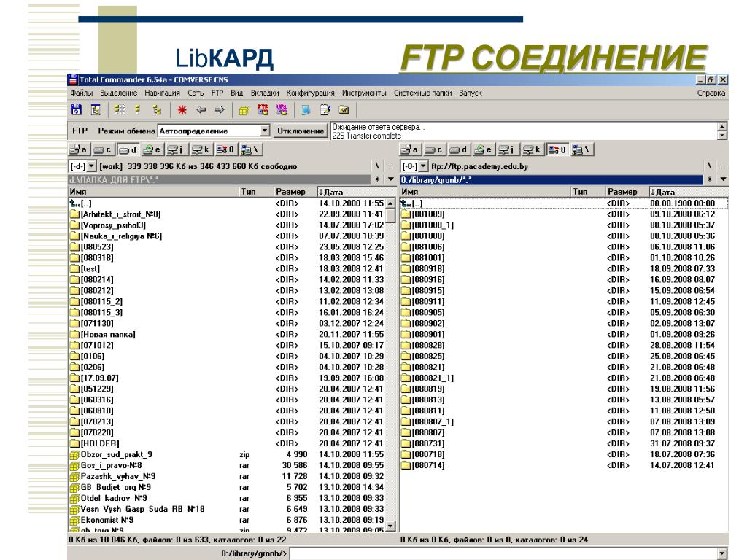Select drive d in right panel
The image size is (747, 560).
tap(458, 149)
